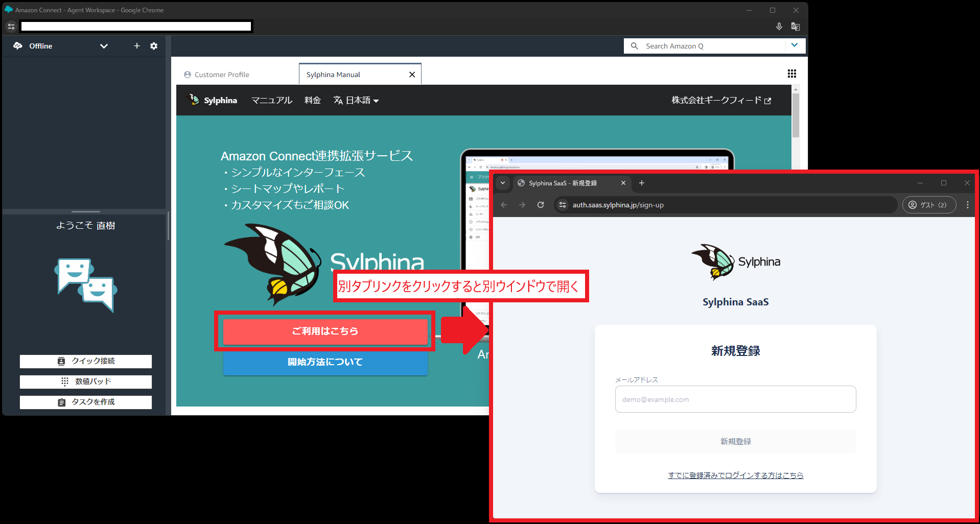Image resolution: width=980 pixels, height=524 pixels.
Task: Switch to the Customer Profile tab
Action: point(217,75)
